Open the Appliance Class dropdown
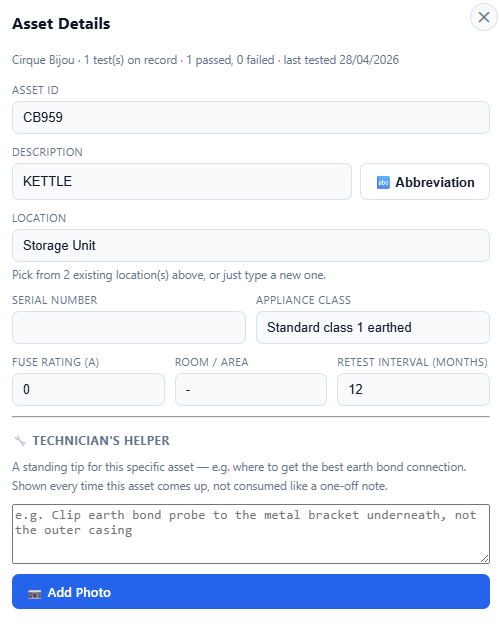Viewport: 499px width, 626px height. (x=373, y=327)
